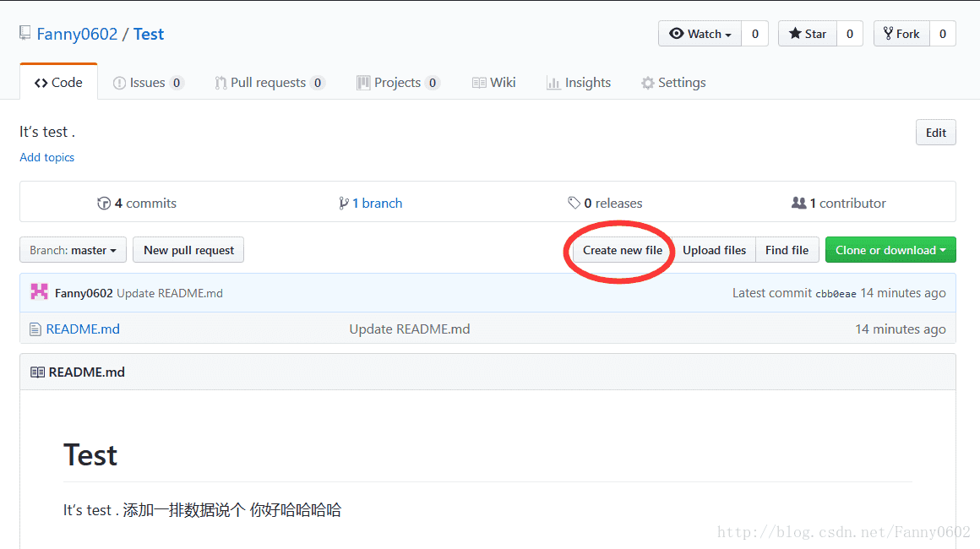Image resolution: width=980 pixels, height=549 pixels.
Task: View the 1 branch link
Action: coord(370,203)
